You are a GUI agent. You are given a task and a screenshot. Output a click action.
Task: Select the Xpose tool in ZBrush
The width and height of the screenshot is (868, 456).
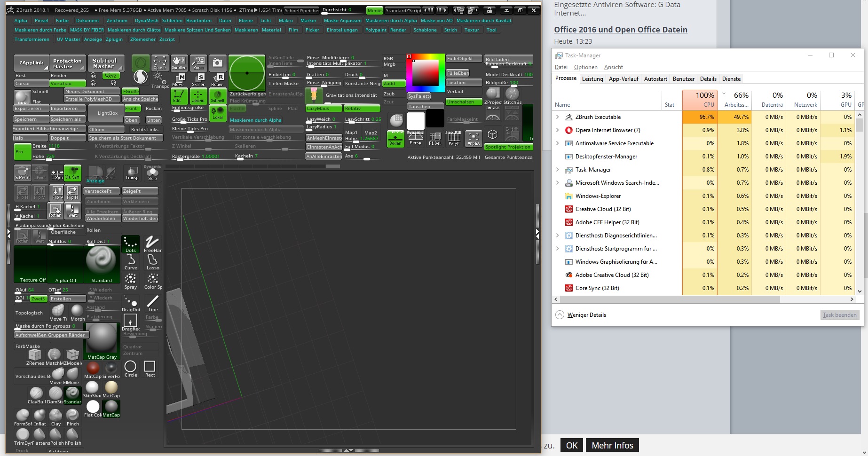click(159, 63)
